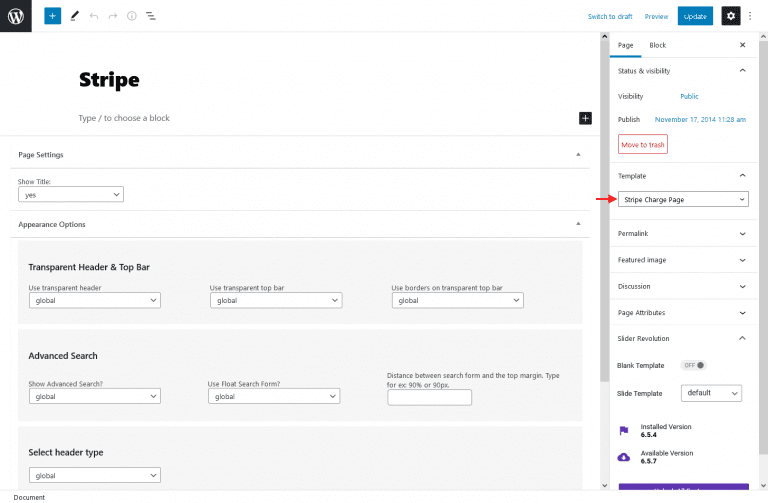Switch to the Page tab
The width and height of the screenshot is (768, 503).
tap(625, 45)
